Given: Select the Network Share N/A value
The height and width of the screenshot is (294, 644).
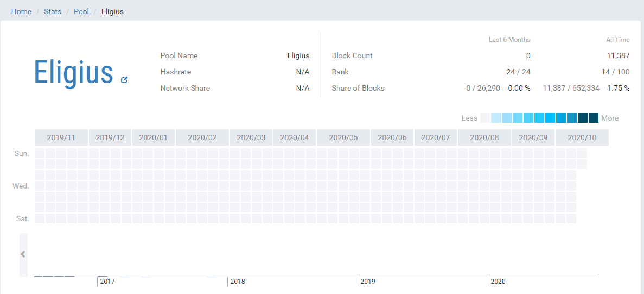Looking at the screenshot, I should [x=303, y=89].
